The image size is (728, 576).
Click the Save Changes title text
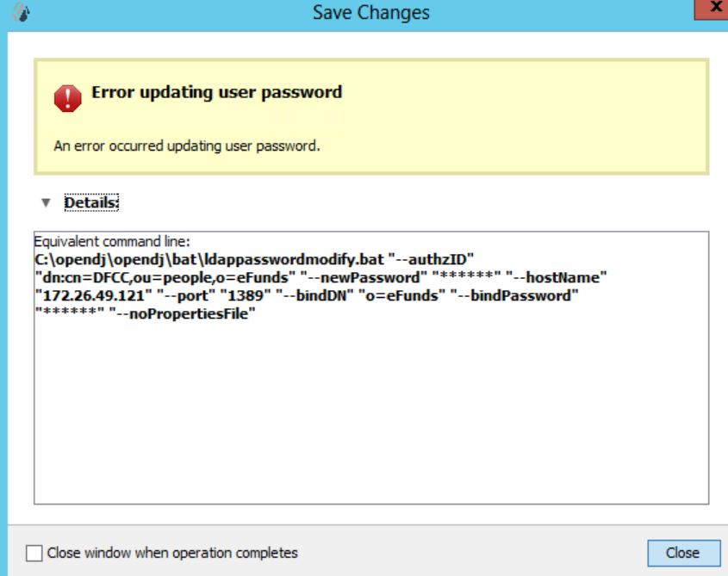(370, 12)
